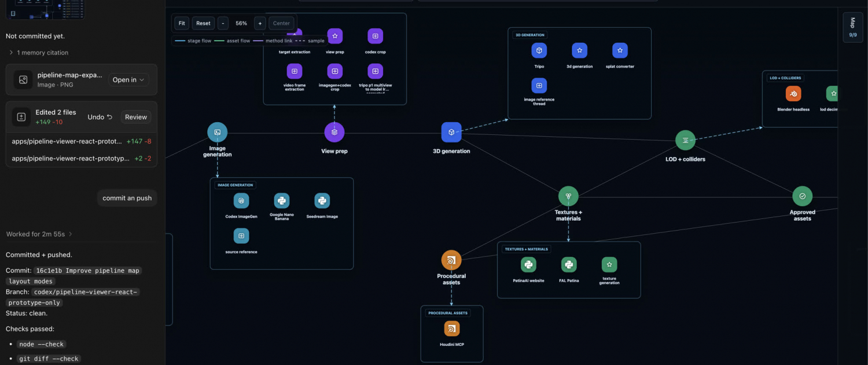Open the Google Nano Banana method icon
This screenshot has width=868, height=365.
coord(282,200)
